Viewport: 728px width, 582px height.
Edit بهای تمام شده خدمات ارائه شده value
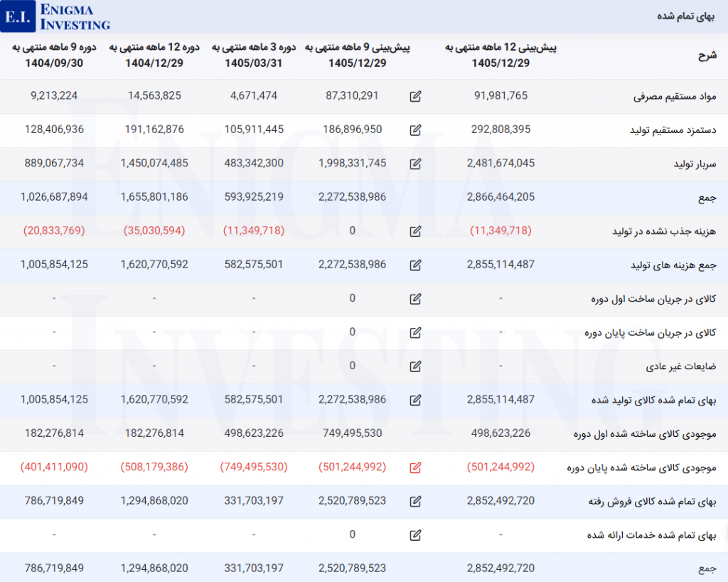click(415, 535)
